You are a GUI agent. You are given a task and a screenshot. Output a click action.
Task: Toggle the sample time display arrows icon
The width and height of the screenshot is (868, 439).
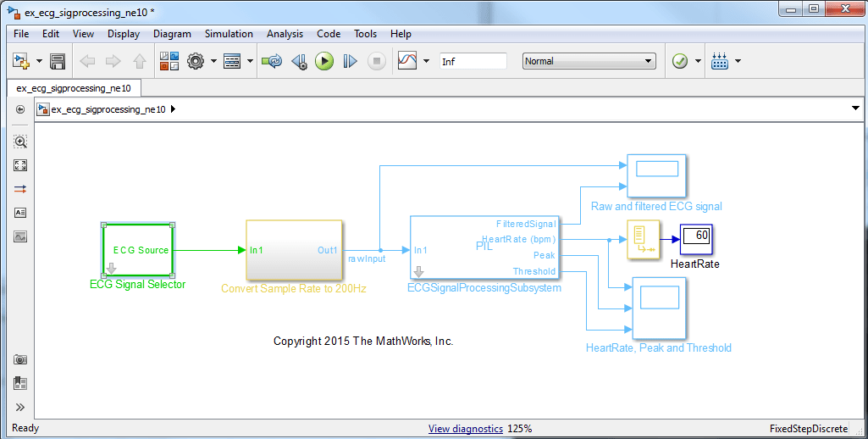click(x=20, y=189)
